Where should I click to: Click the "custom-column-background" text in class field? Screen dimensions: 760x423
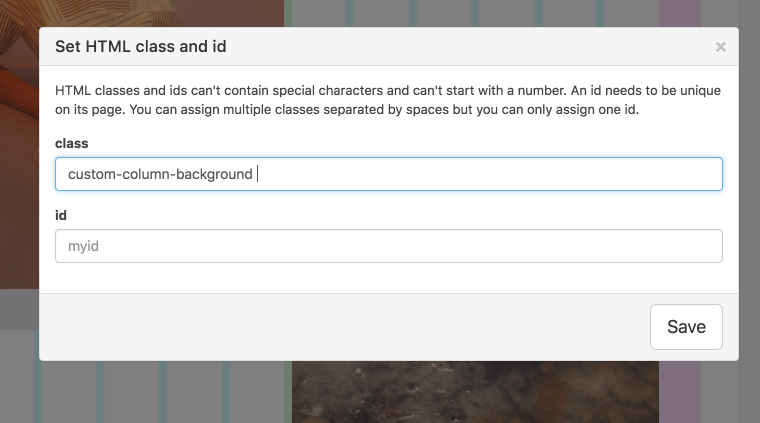pyautogui.click(x=160, y=174)
